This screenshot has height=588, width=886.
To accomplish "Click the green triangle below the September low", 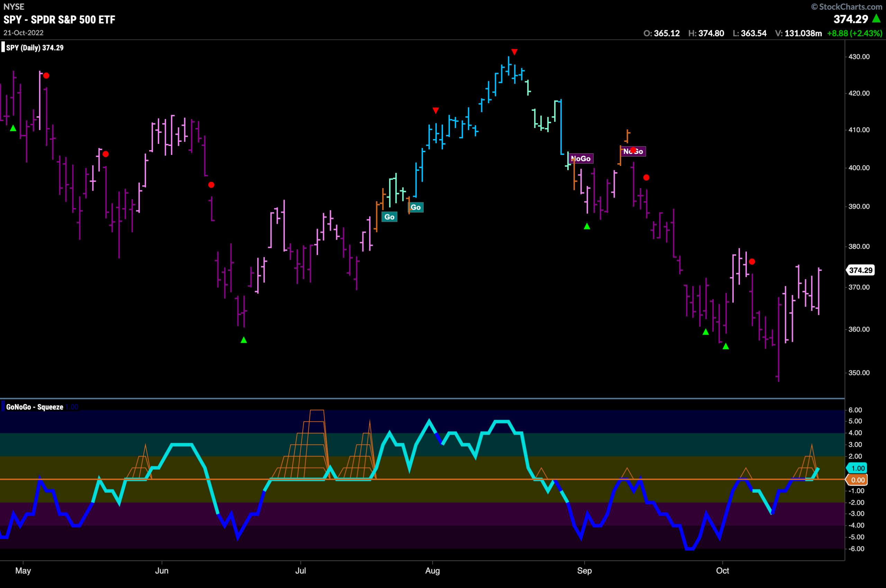I will (587, 226).
